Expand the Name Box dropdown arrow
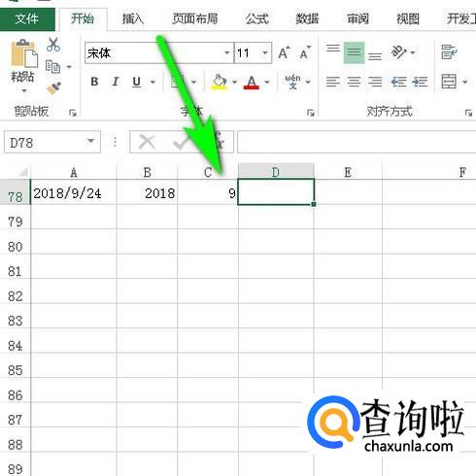Screen dimensions: 476x476 coord(91,142)
